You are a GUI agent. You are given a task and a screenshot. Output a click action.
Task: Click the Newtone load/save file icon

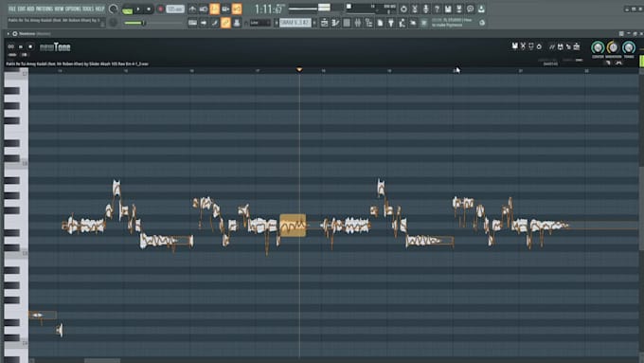(514, 46)
